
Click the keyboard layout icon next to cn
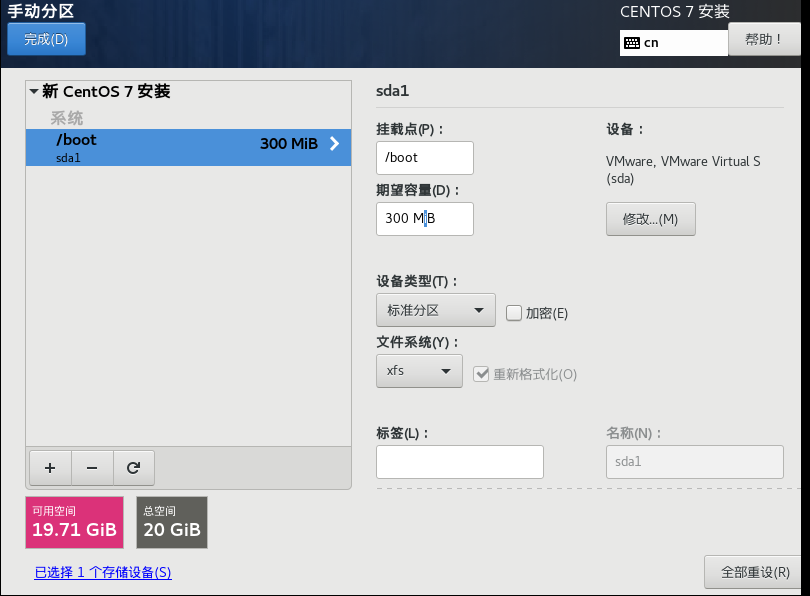click(x=632, y=43)
